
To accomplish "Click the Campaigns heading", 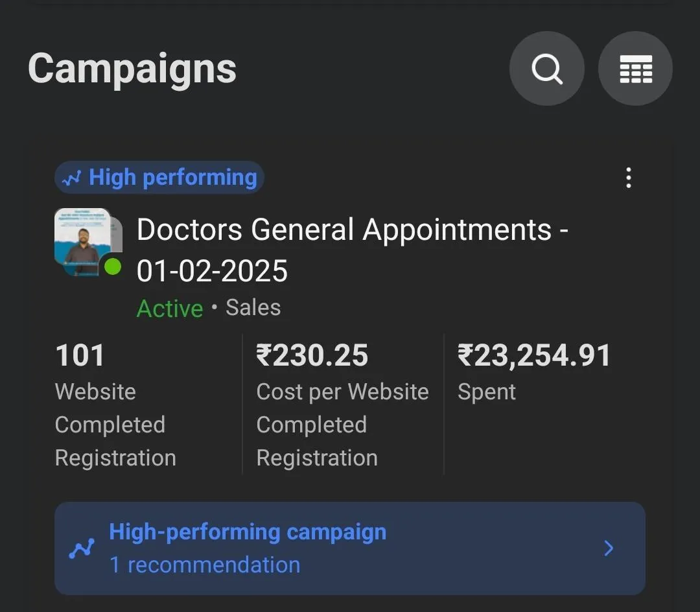I will click(x=132, y=69).
